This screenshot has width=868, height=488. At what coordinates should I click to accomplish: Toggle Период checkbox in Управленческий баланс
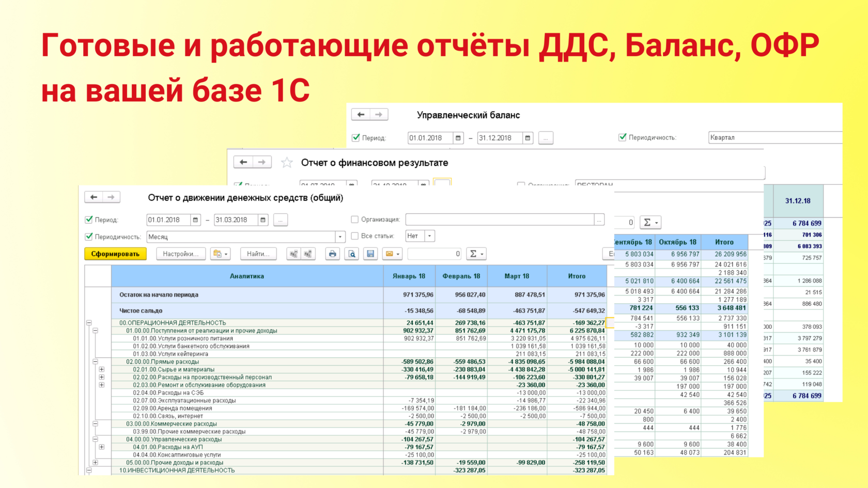355,137
